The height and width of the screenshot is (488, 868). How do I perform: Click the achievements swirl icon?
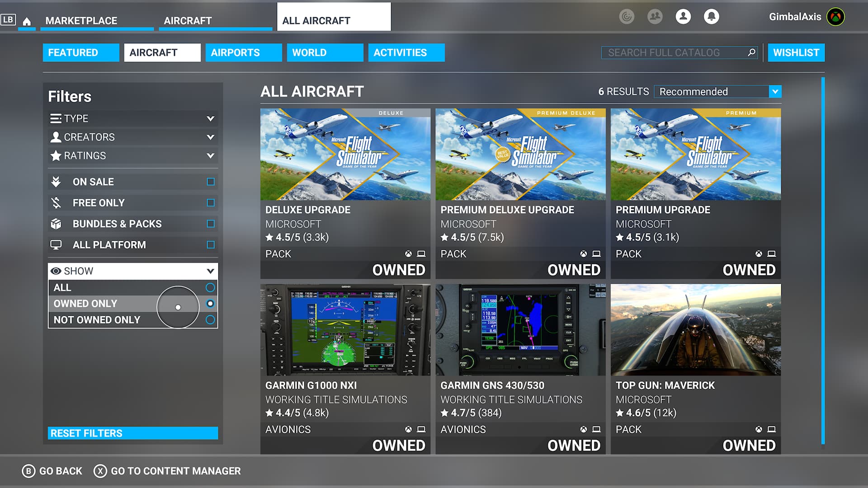(x=627, y=17)
